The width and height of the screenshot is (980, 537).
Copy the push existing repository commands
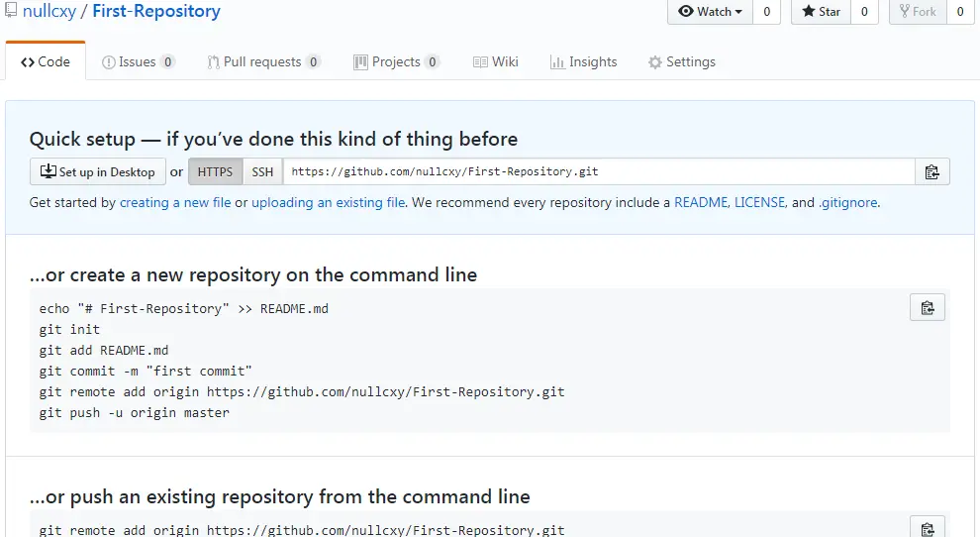coord(928,528)
